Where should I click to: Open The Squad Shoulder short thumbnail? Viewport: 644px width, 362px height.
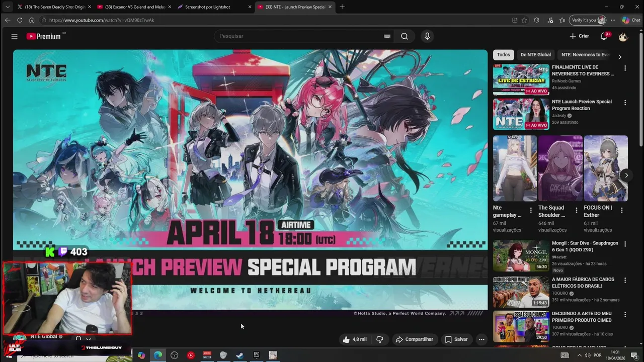point(560,168)
